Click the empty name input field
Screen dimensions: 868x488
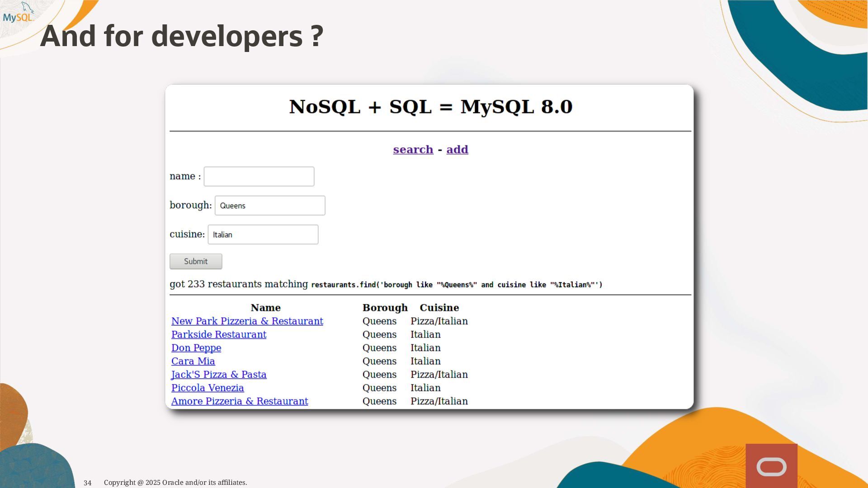click(x=259, y=177)
